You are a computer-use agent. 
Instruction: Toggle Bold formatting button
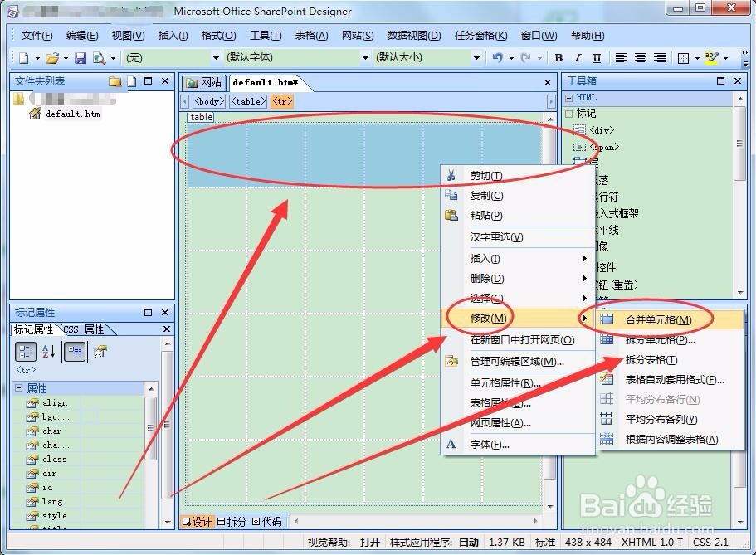pyautogui.click(x=558, y=58)
